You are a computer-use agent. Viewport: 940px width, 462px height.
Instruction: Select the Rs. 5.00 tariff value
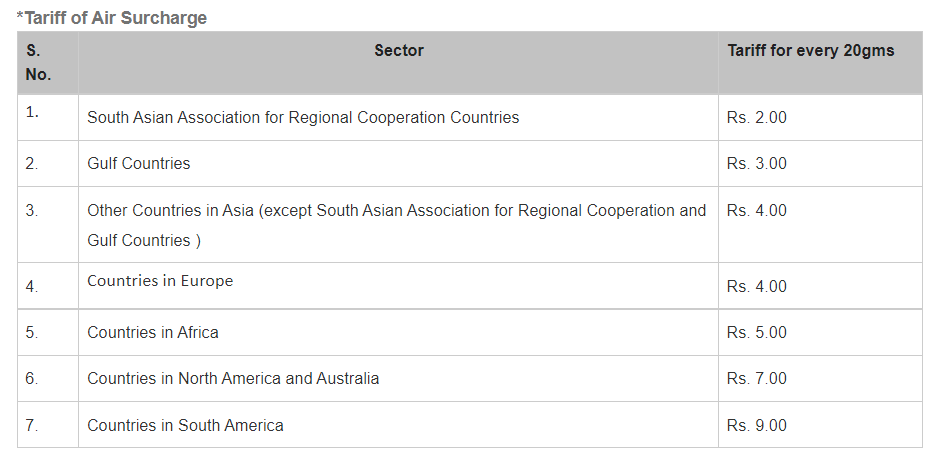coord(757,333)
